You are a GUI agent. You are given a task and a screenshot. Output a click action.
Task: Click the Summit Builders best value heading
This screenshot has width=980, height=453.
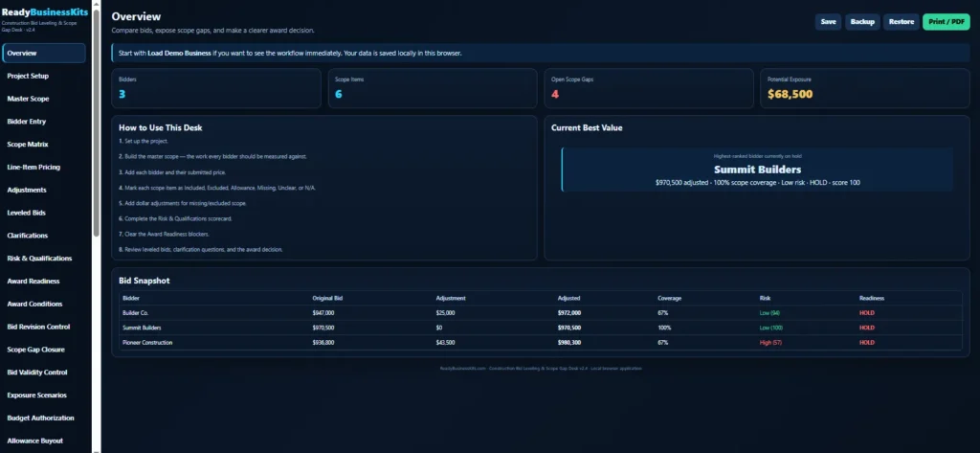coord(758,170)
